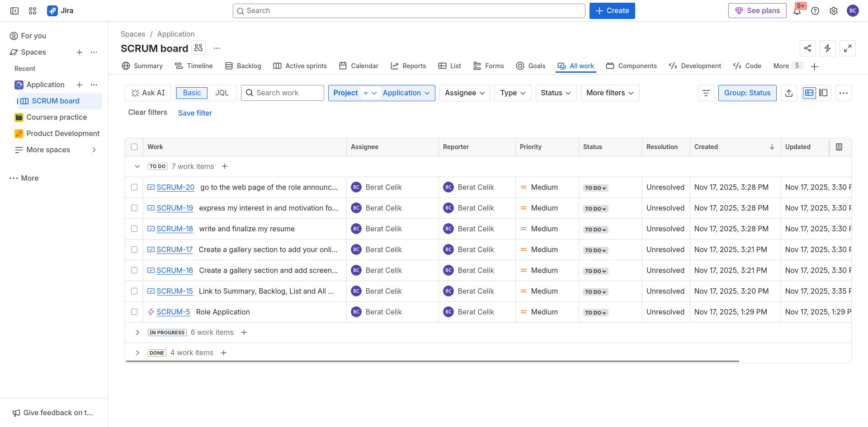Open the Assignee filter dropdown

point(464,93)
